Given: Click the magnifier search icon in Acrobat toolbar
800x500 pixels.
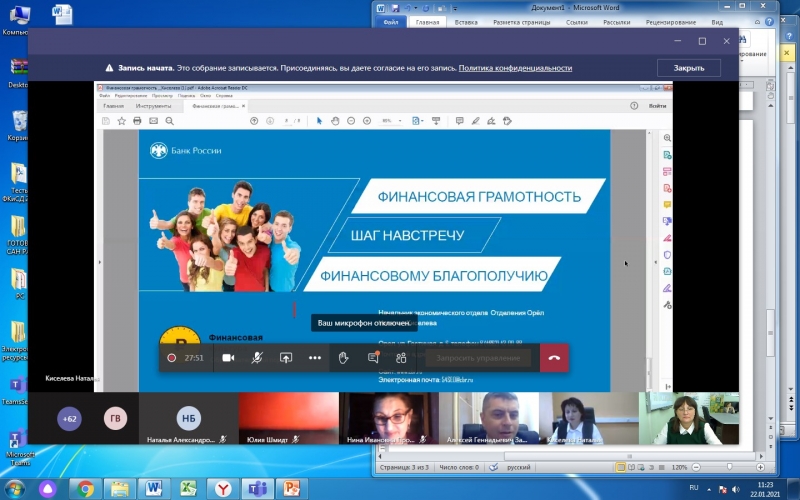Looking at the screenshot, I should pyautogui.click(x=169, y=121).
